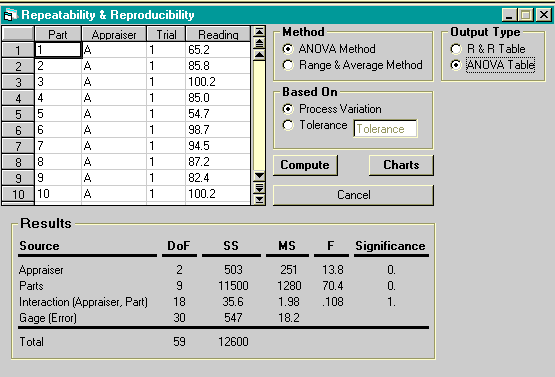Click inside the Tolerance input field
The image size is (555, 377).
385,128
